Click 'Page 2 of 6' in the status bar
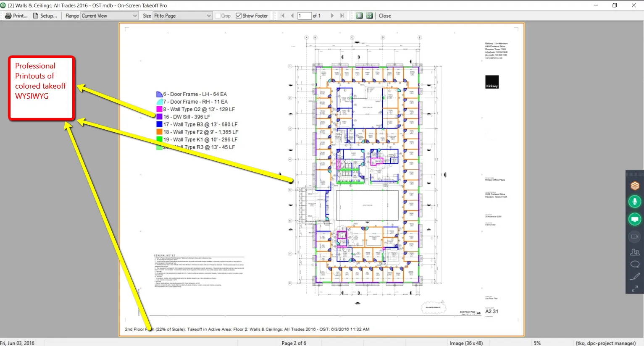This screenshot has width=644, height=346. 294,343
